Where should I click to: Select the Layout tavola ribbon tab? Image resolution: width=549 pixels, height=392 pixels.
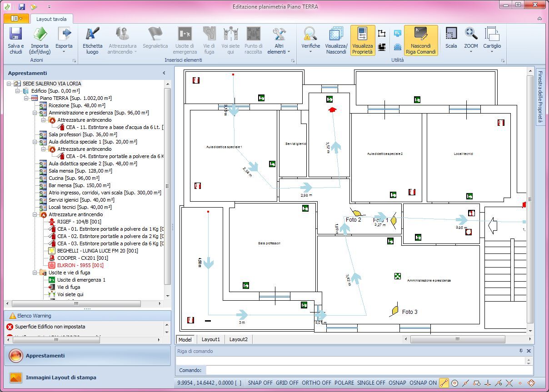click(x=51, y=19)
